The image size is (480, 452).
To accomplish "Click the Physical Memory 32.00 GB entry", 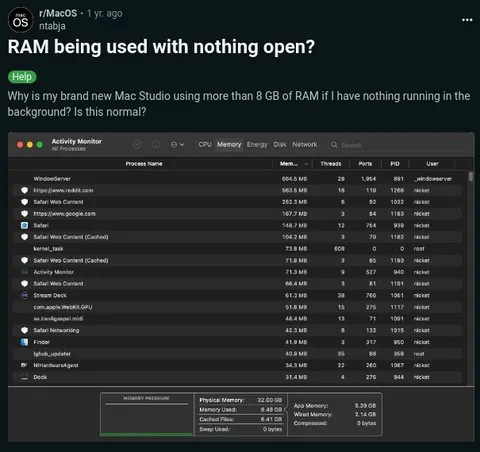I will point(241,400).
